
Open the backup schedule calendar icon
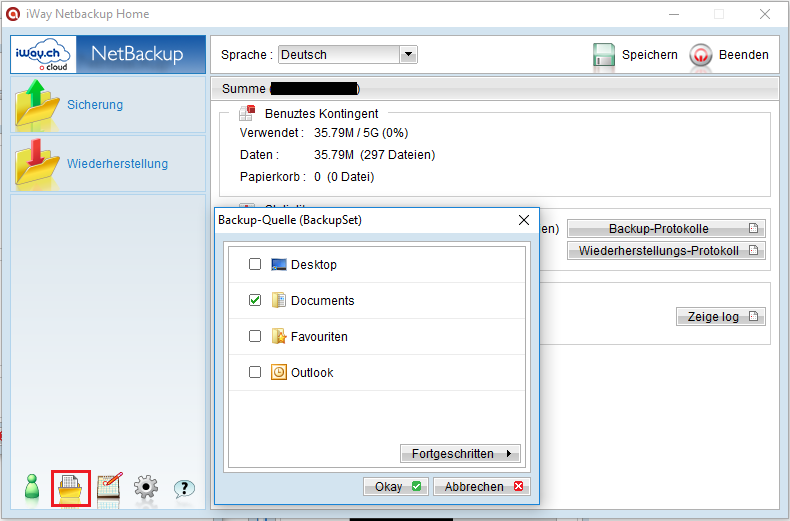pos(109,488)
